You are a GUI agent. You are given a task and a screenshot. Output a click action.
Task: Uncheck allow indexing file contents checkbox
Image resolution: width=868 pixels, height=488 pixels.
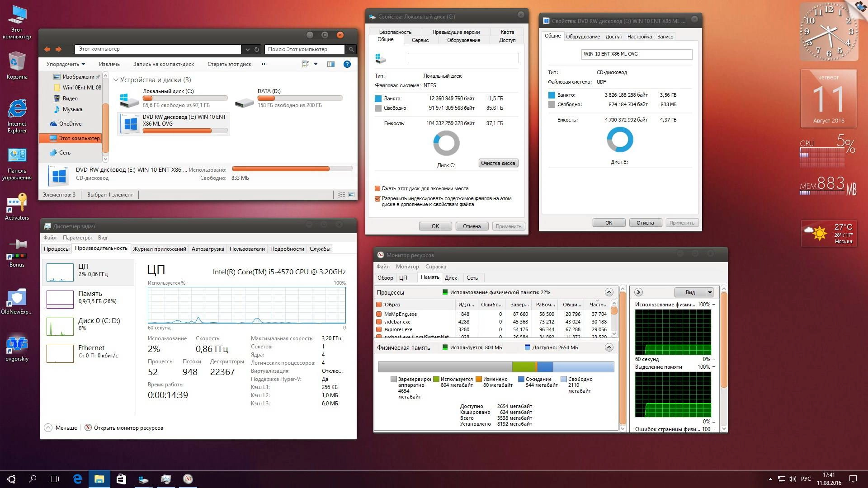click(x=377, y=198)
